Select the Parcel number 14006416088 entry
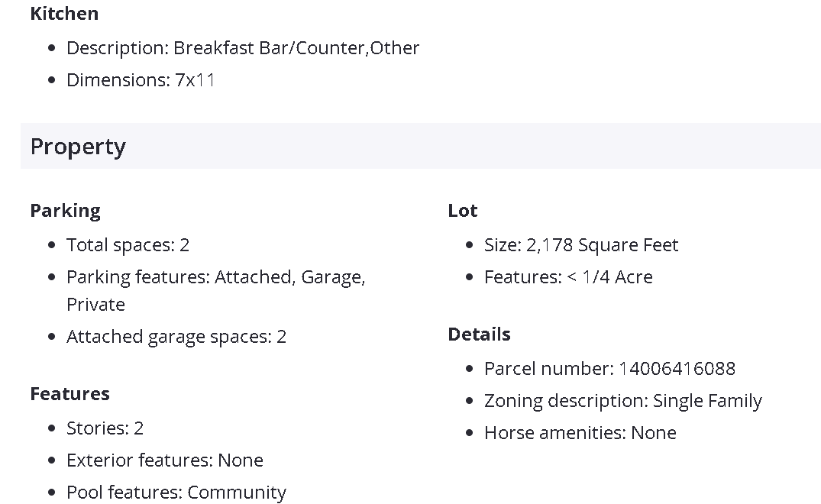Viewport: 821px width, 504px height. coord(609,369)
